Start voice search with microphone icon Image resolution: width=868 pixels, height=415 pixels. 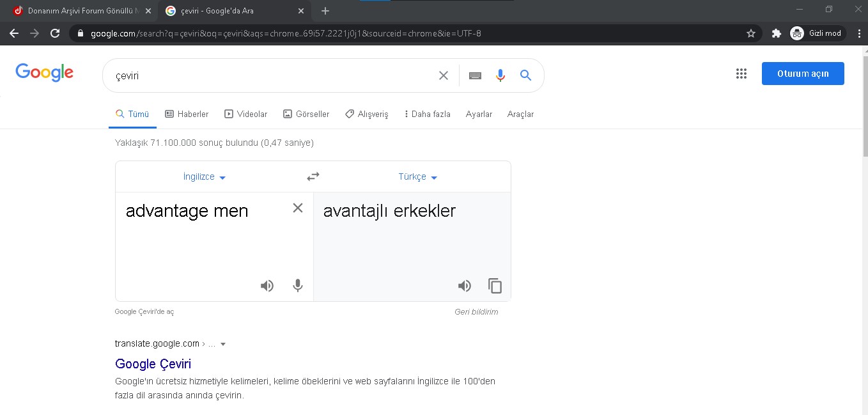pyautogui.click(x=500, y=75)
